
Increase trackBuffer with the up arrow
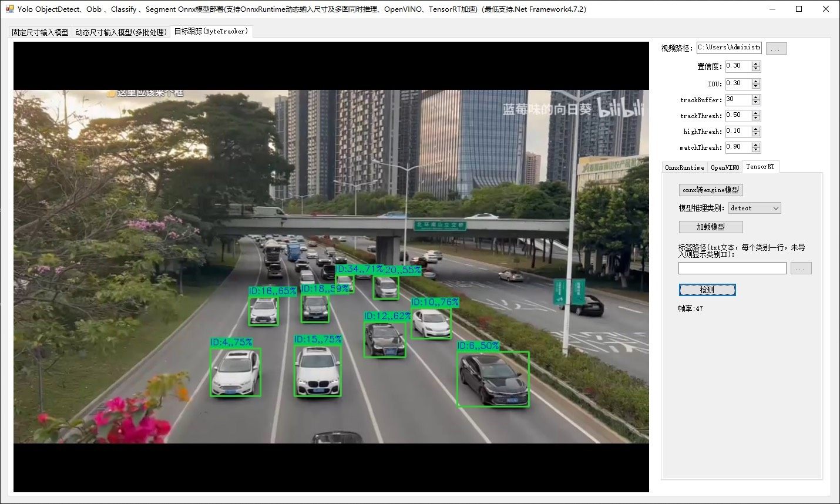click(756, 97)
